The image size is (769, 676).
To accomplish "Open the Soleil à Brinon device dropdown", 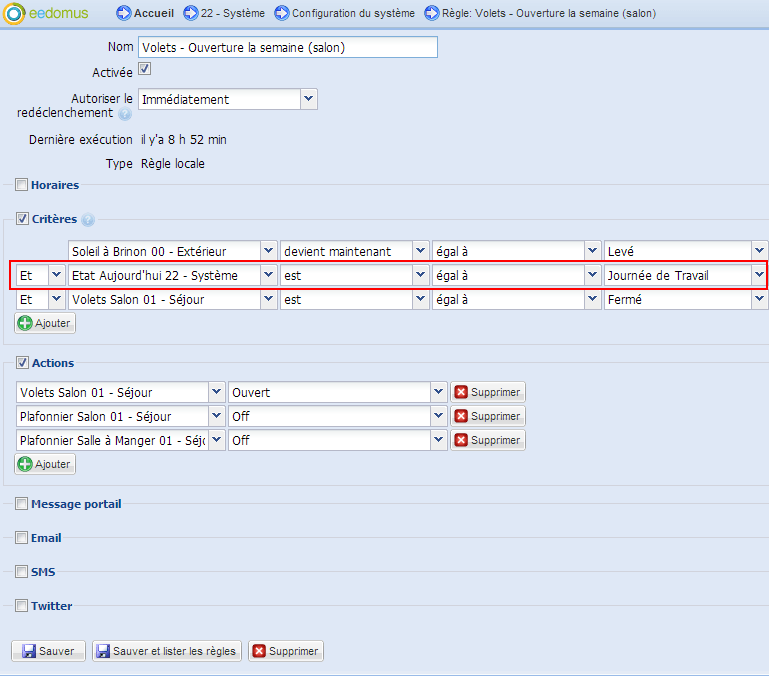I will tap(268, 251).
